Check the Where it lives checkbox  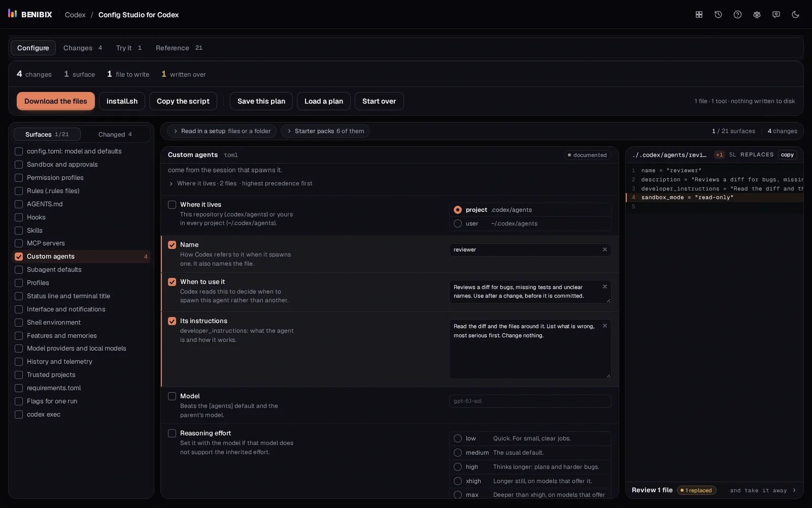coord(172,205)
